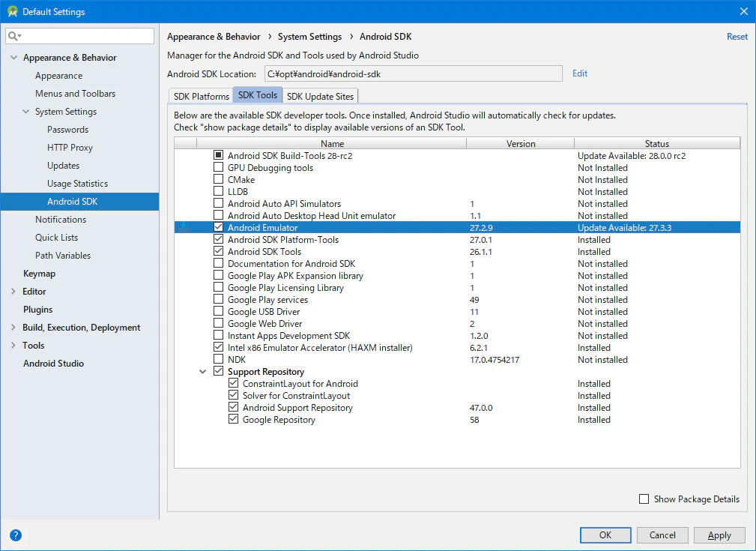The height and width of the screenshot is (551, 756).
Task: Click the Apply button
Action: tap(719, 535)
